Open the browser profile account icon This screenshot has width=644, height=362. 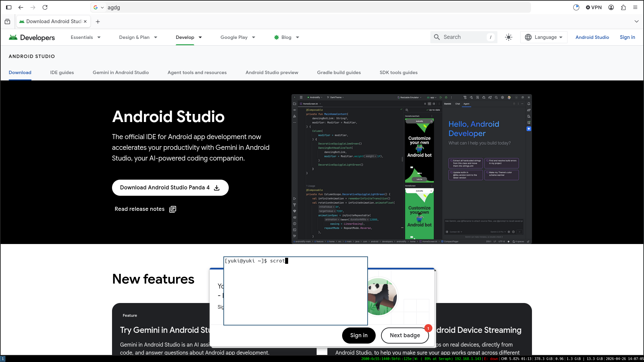pos(611,7)
